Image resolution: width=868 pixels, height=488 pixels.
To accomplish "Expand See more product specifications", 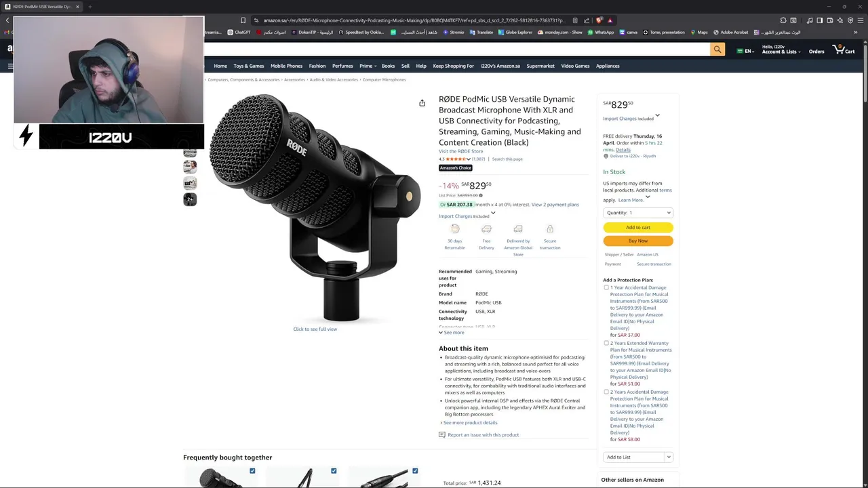I will click(x=452, y=333).
